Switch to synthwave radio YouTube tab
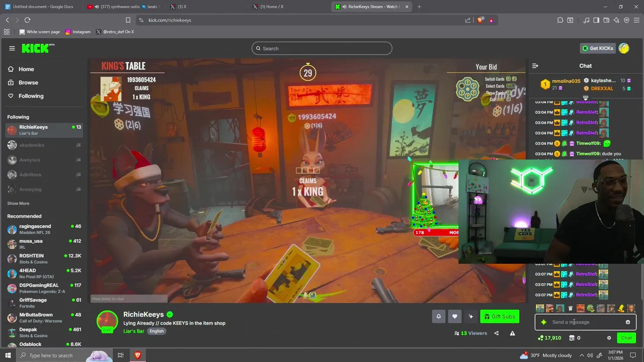The width and height of the screenshot is (644, 362). [x=123, y=7]
